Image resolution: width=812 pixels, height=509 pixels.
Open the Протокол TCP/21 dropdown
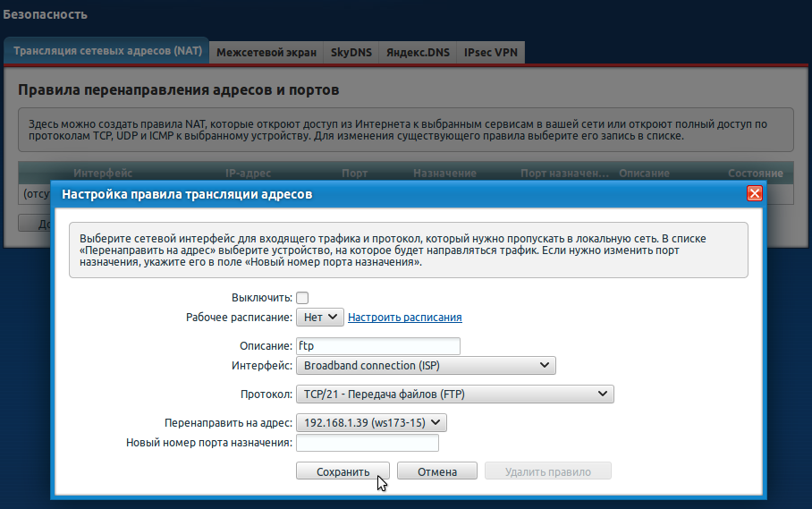454,394
